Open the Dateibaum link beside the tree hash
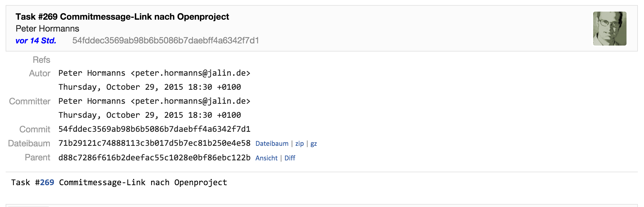This screenshot has height=207, width=644. [x=272, y=144]
